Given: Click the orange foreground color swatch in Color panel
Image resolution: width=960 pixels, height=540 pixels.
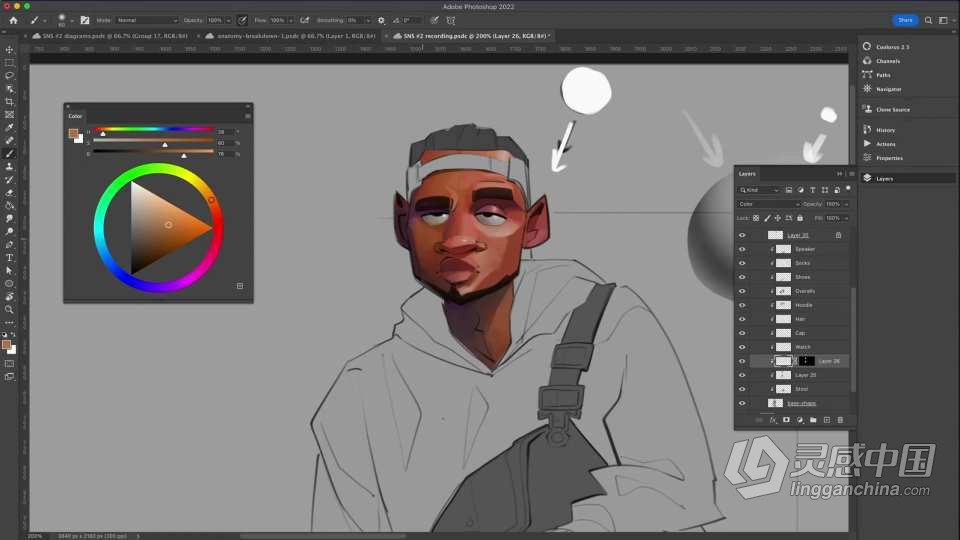Looking at the screenshot, I should click(73, 133).
